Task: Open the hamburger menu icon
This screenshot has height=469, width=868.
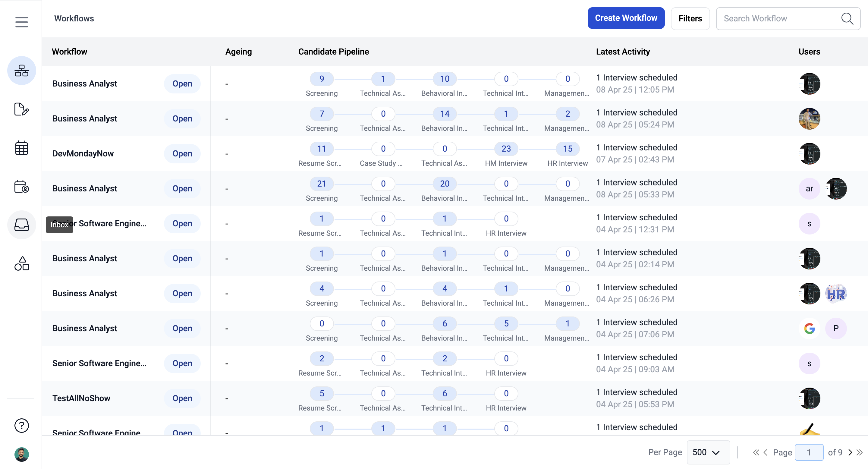Action: click(x=22, y=22)
